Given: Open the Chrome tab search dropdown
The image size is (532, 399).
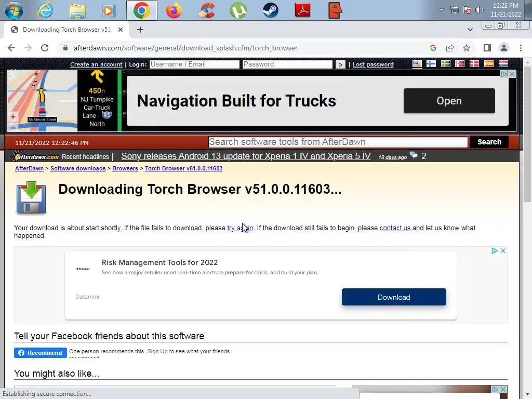Looking at the screenshot, I should click(470, 30).
